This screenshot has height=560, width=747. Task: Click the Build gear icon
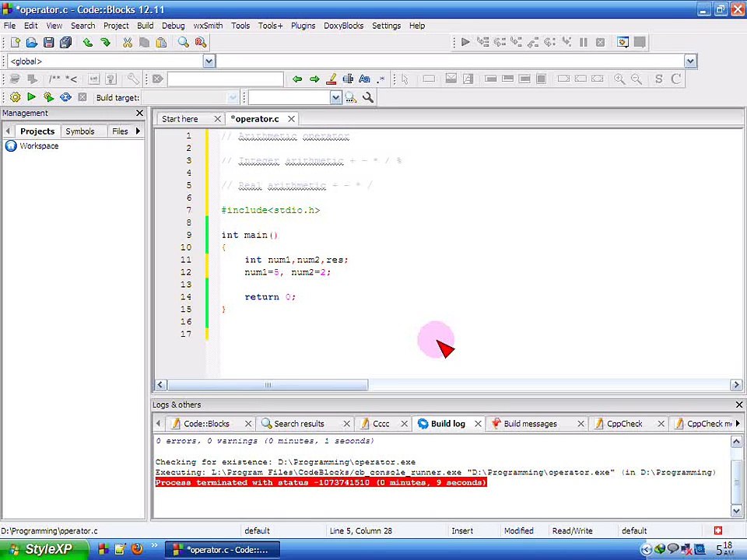[16, 98]
